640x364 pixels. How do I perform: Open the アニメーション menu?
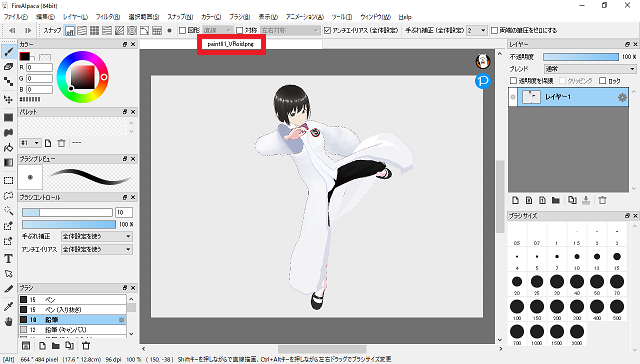[x=304, y=17]
